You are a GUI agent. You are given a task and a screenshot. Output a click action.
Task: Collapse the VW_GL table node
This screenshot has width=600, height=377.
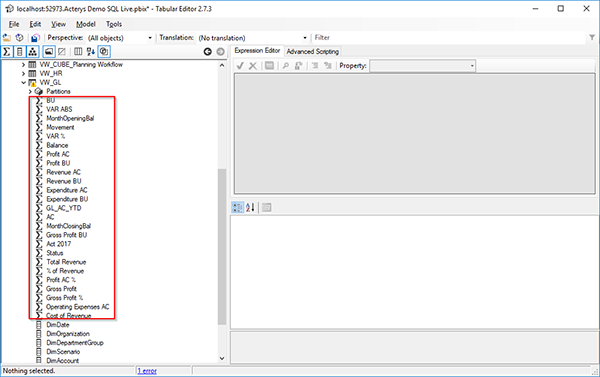point(23,83)
